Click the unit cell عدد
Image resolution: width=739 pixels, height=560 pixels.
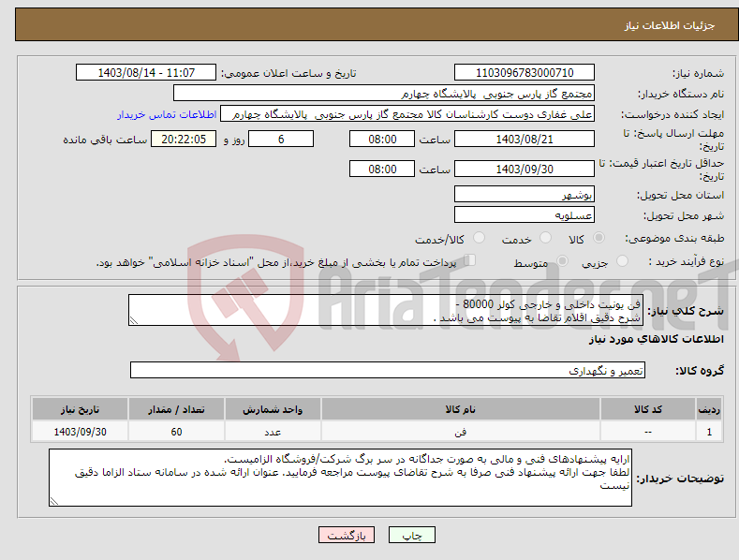pyautogui.click(x=273, y=432)
